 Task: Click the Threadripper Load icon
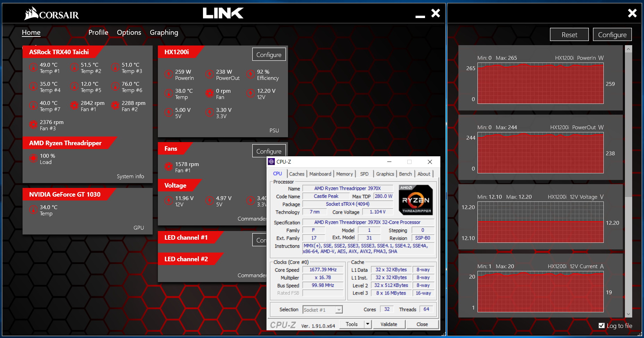click(x=33, y=158)
